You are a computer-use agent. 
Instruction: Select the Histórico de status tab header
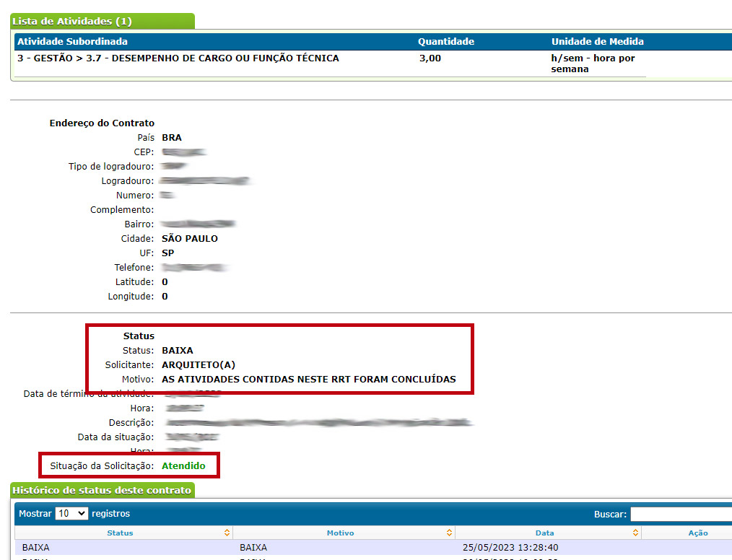(x=102, y=491)
